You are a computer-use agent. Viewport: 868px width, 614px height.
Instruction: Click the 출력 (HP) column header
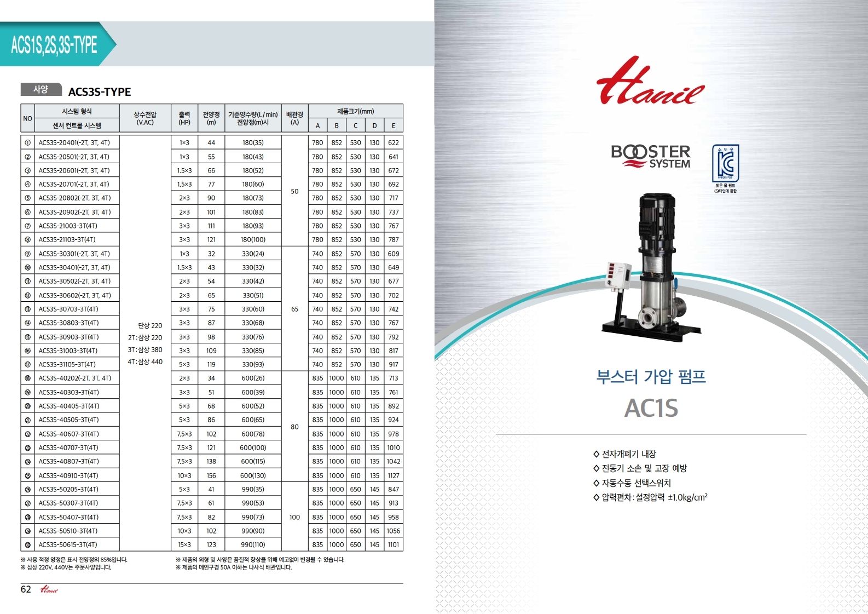coord(184,118)
